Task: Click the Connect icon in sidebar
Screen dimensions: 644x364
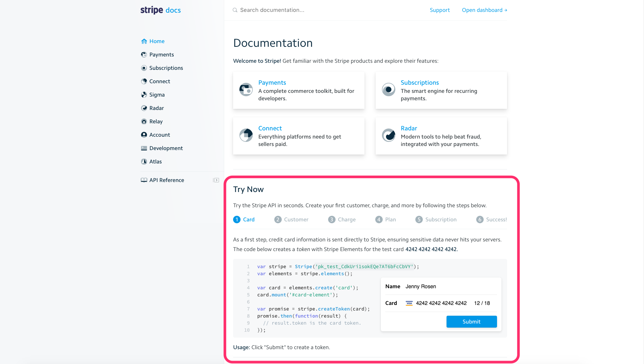Action: click(144, 81)
